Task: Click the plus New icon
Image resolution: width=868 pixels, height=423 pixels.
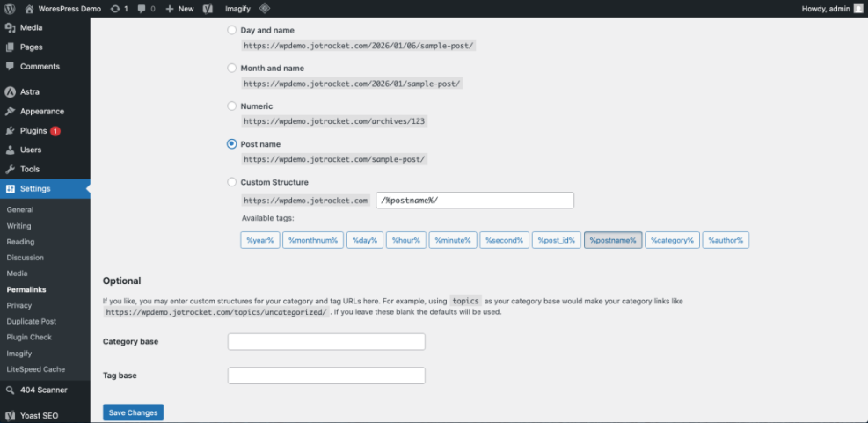Action: pyautogui.click(x=170, y=9)
